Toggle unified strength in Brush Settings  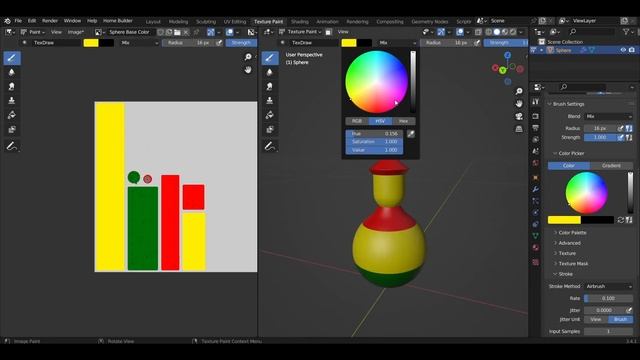pyautogui.click(x=629, y=138)
